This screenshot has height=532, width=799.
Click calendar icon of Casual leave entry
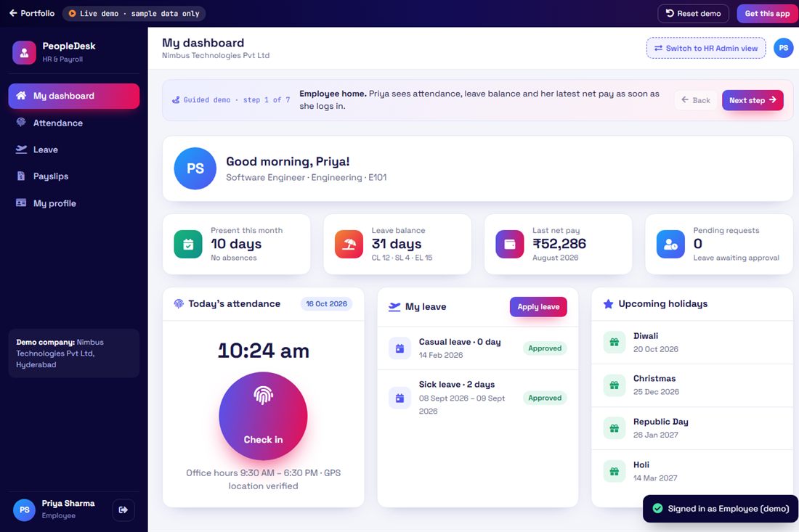[x=399, y=348]
